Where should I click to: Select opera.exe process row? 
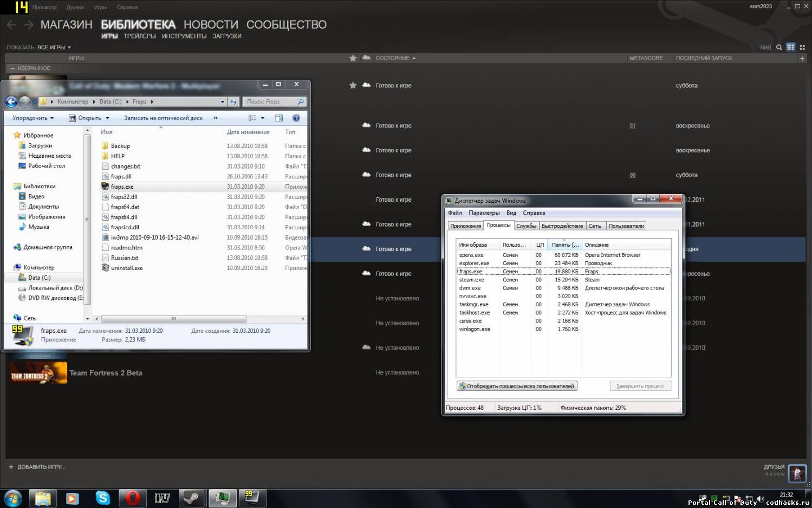(563, 255)
